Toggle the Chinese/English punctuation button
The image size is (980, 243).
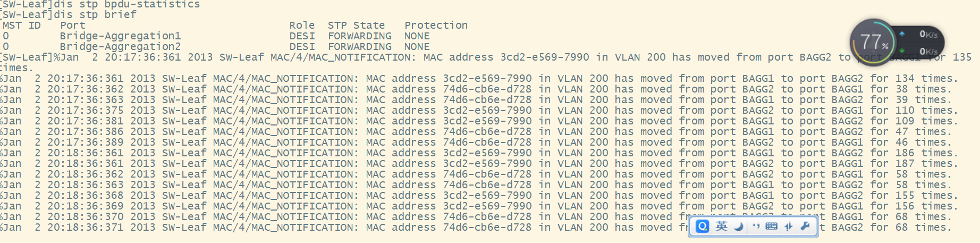pos(756,227)
